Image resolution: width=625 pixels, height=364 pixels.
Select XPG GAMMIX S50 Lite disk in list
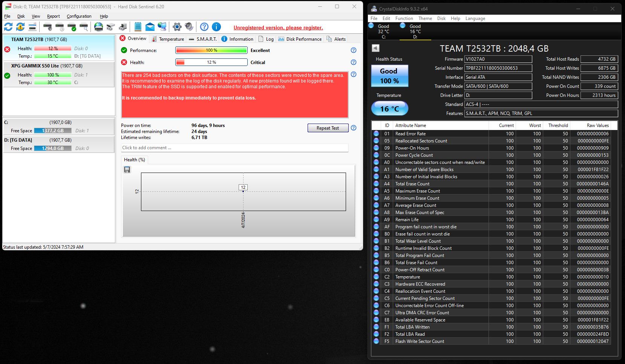coord(58,74)
